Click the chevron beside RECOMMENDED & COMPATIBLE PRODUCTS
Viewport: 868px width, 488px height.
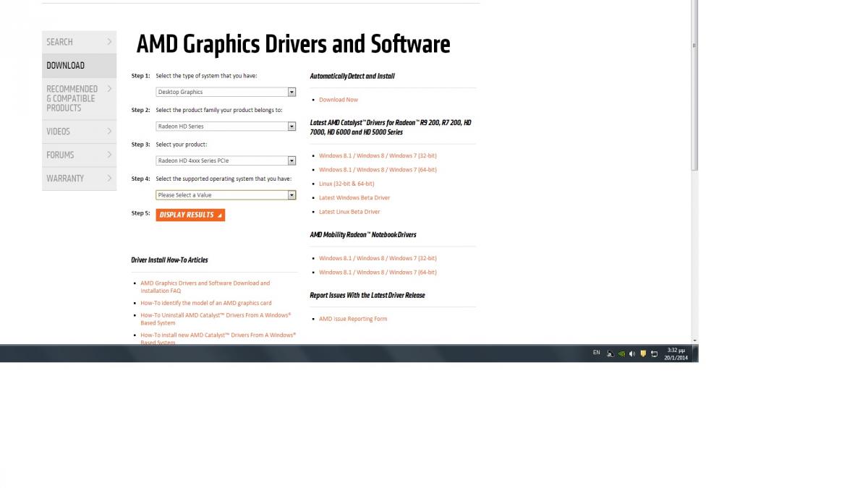pyautogui.click(x=109, y=88)
